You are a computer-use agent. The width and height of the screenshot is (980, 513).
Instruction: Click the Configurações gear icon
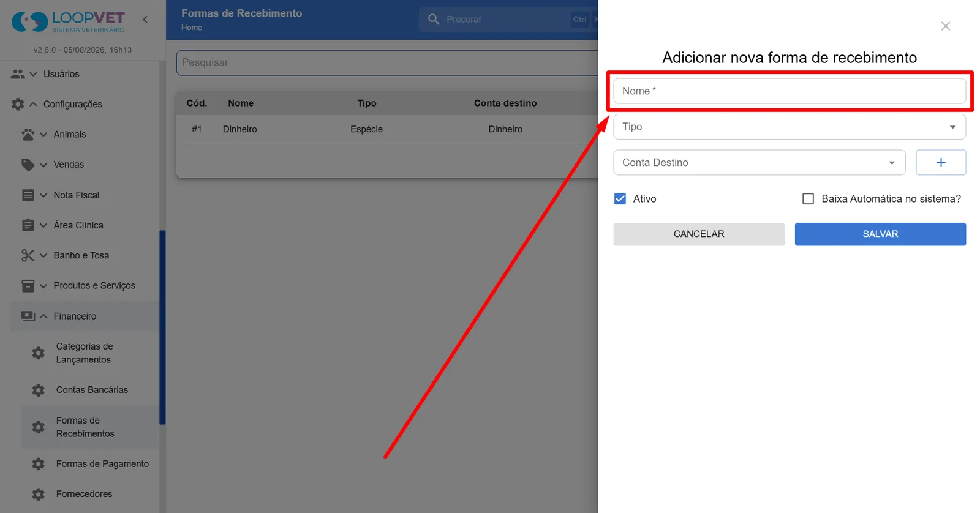pyautogui.click(x=18, y=104)
